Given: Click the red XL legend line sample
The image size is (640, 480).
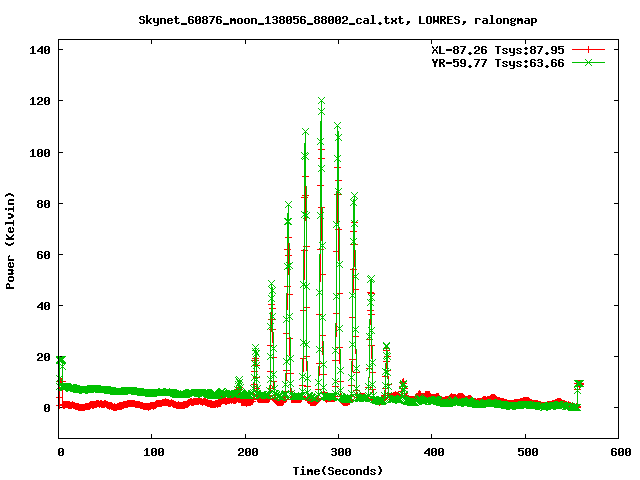Looking at the screenshot, I should (588, 50).
